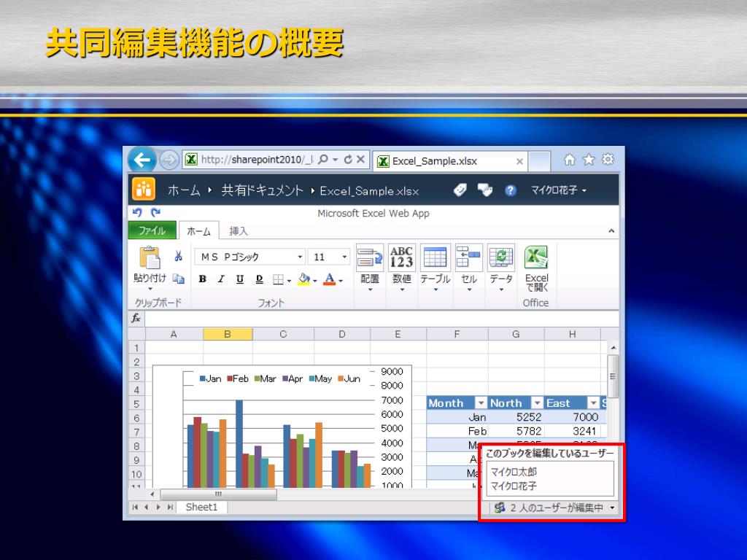
Task: Open favorites star icon
Action: click(x=589, y=160)
